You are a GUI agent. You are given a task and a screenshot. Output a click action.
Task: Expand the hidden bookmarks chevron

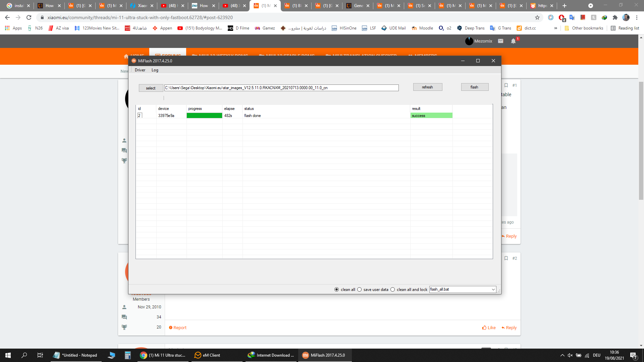tap(556, 28)
